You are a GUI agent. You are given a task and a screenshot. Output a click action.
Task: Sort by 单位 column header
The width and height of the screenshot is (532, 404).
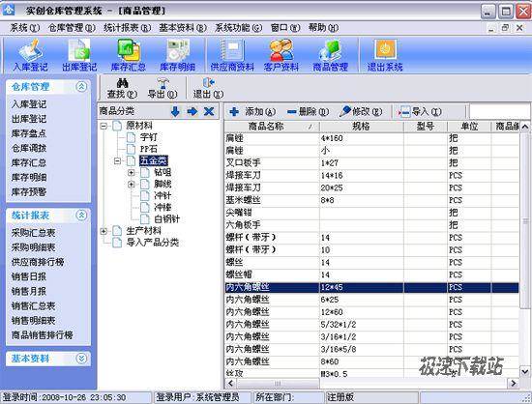[469, 127]
